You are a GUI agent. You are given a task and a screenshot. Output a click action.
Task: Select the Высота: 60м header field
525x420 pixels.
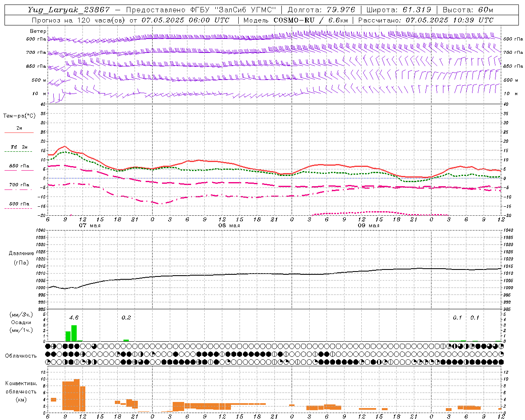click(468, 10)
